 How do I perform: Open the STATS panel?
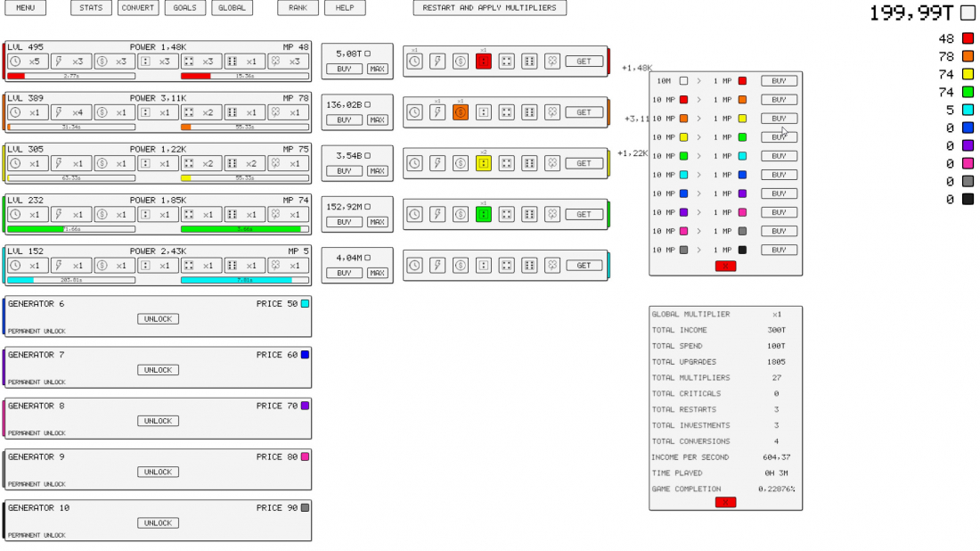click(91, 8)
